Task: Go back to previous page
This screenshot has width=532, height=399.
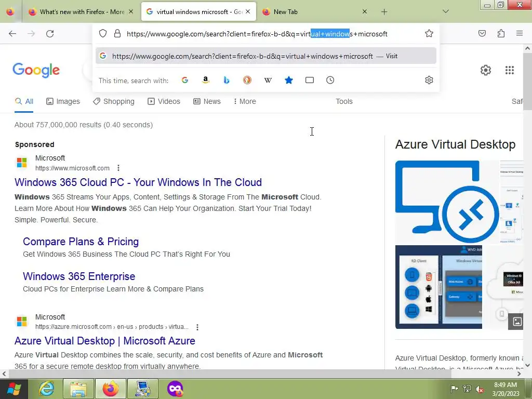Action: (x=12, y=34)
